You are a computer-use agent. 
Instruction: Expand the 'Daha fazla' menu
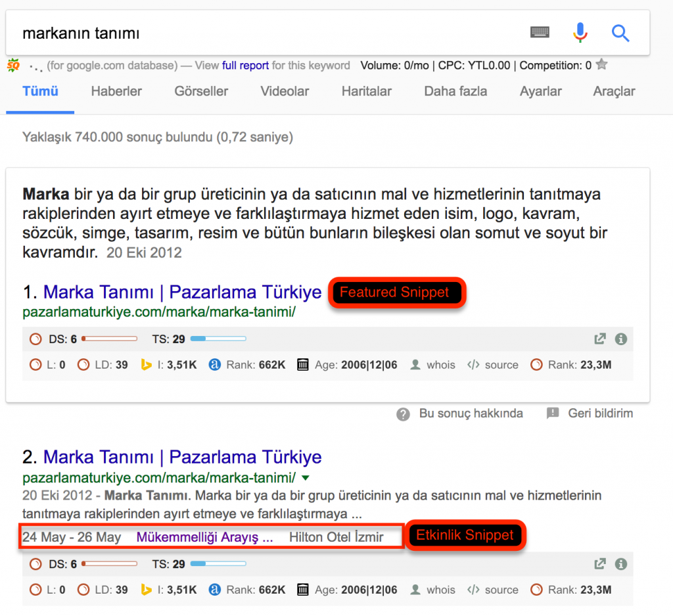[x=455, y=92]
